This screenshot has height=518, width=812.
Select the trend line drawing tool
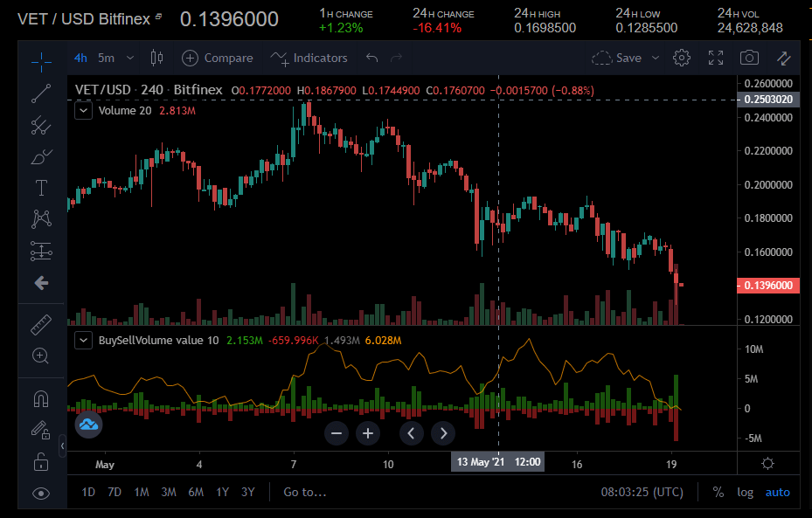point(41,93)
